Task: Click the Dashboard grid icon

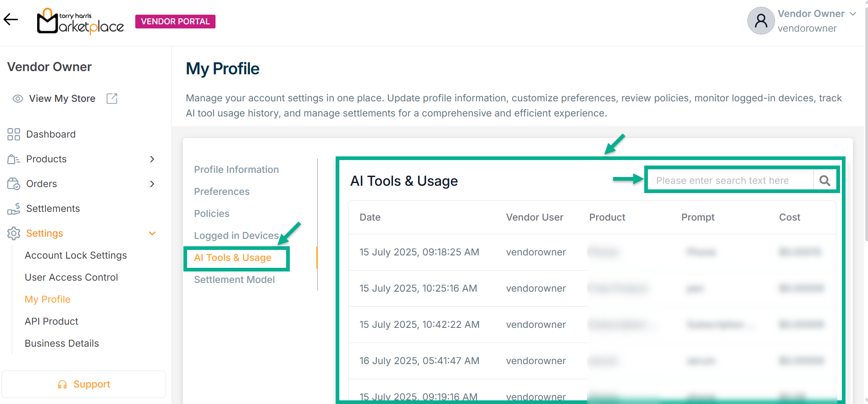Action: pos(14,134)
